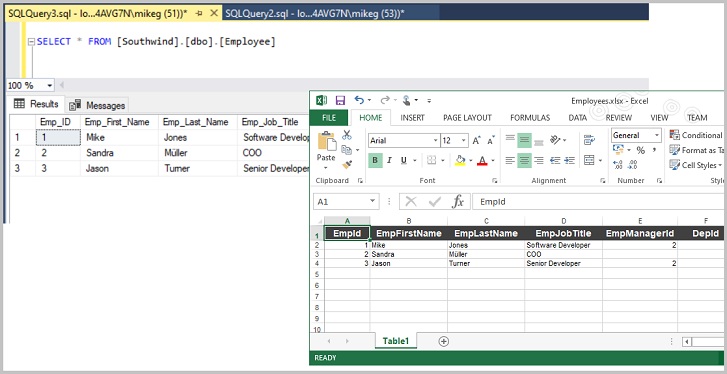This screenshot has height=374, width=727.
Task: Apply red font color A
Action: coord(482,160)
